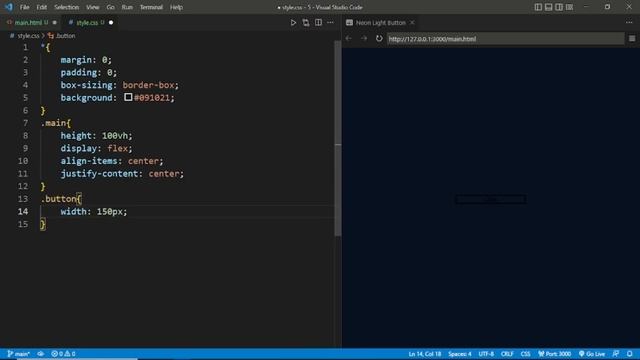Click the unsaved dot on style.css tab

click(x=111, y=22)
